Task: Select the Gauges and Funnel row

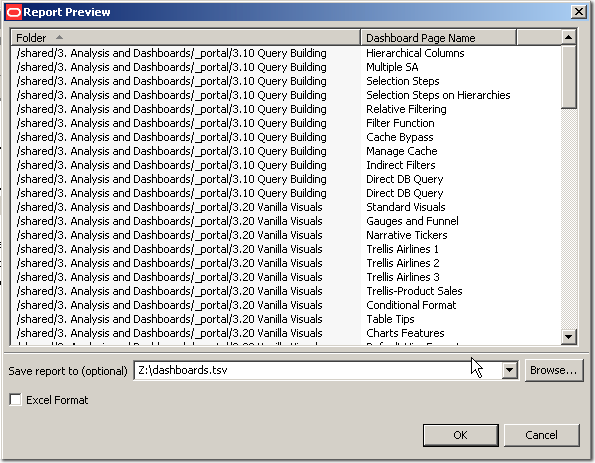Action: pos(286,221)
